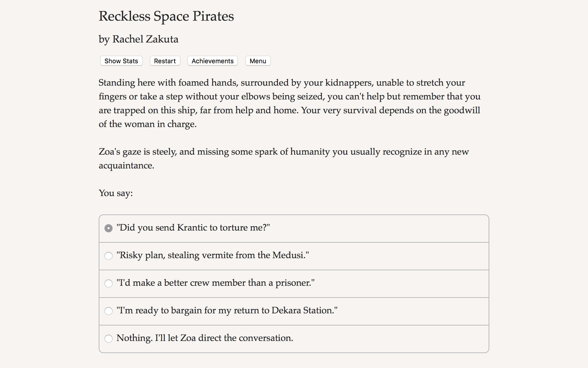Screen dimensions: 588x368
Task: Choose "Nothing. I'll let Zoa direct the conversation."
Action: [x=205, y=338]
